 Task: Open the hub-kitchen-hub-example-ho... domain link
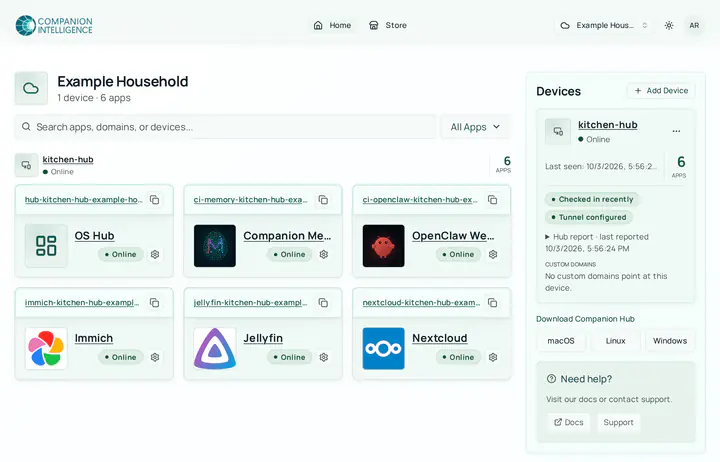[84, 200]
